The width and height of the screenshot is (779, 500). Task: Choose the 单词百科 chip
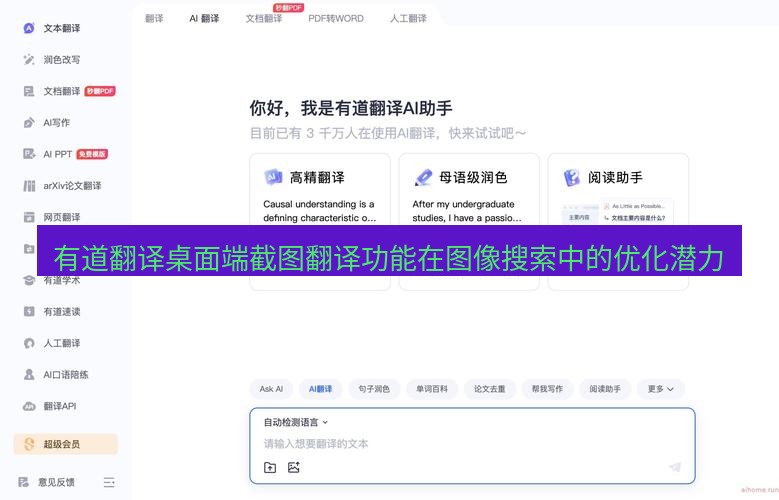click(432, 389)
